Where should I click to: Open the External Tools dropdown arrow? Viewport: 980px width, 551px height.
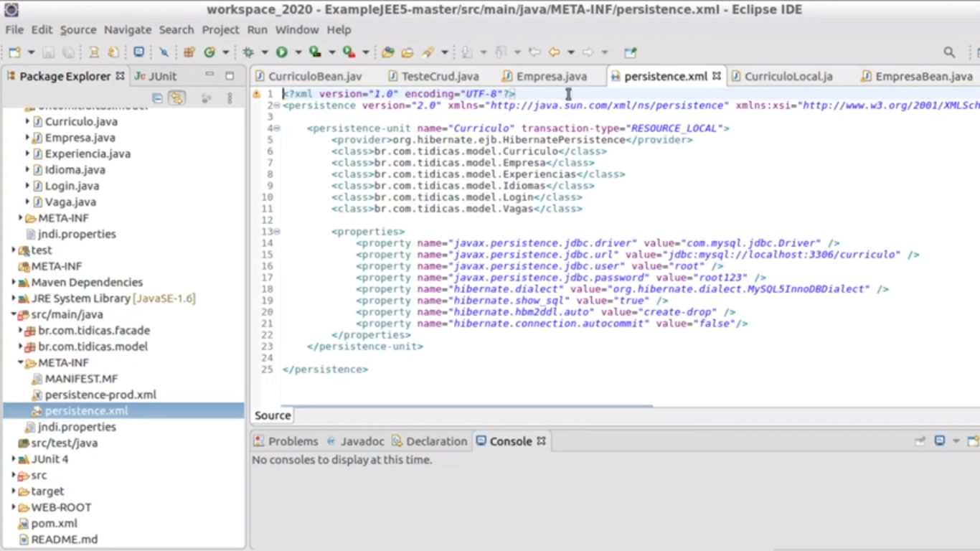point(365,52)
